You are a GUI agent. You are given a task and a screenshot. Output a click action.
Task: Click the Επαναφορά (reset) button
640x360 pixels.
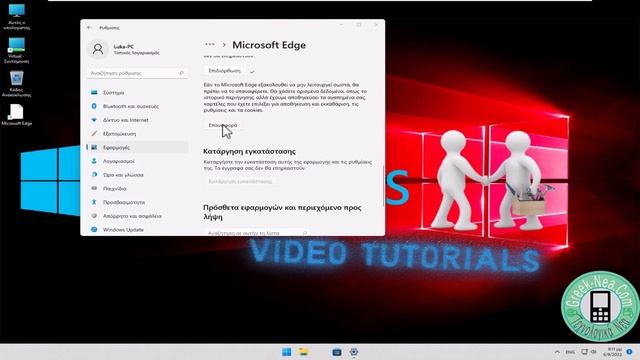coord(223,125)
